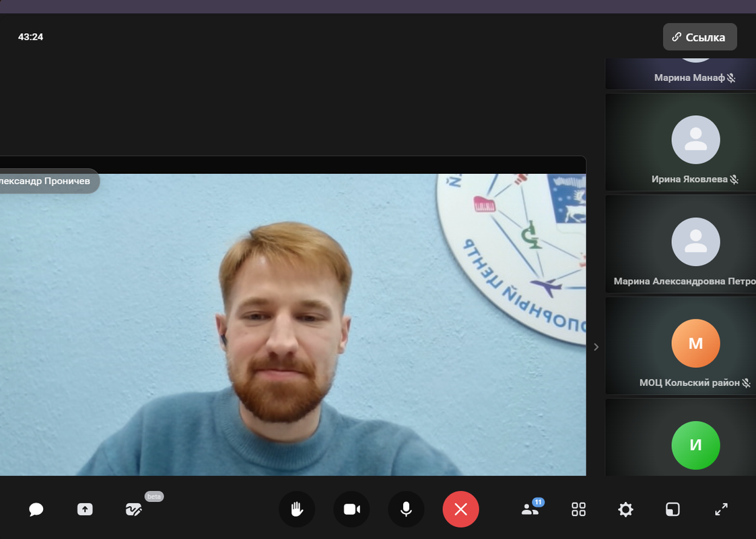Mute or unmute the microphone
Image resolution: width=756 pixels, height=539 pixels.
pos(406,509)
